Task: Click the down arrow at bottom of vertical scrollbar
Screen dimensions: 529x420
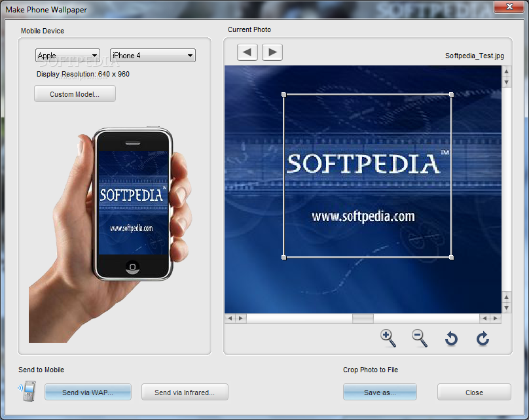Action: pos(506,307)
